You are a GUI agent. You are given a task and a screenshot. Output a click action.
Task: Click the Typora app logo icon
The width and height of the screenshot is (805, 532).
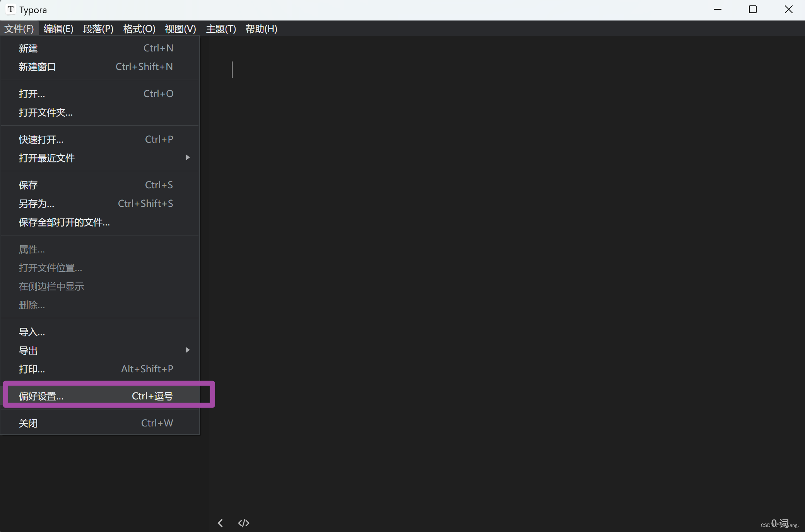click(11, 9)
